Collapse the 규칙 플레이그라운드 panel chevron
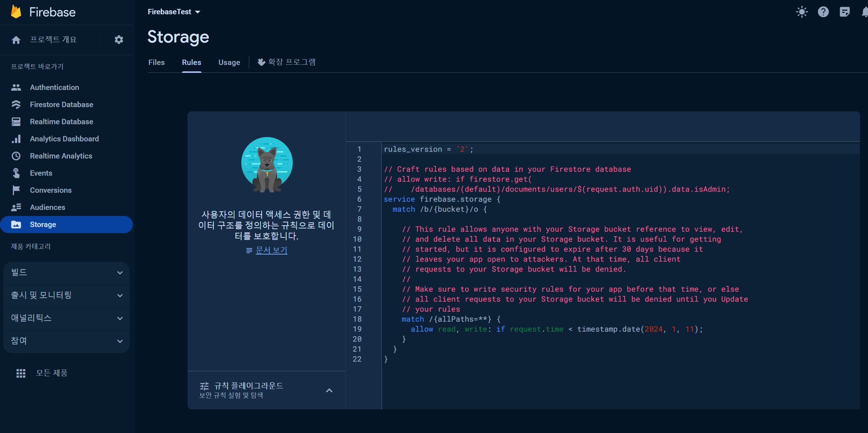This screenshot has width=868, height=433. click(x=329, y=391)
